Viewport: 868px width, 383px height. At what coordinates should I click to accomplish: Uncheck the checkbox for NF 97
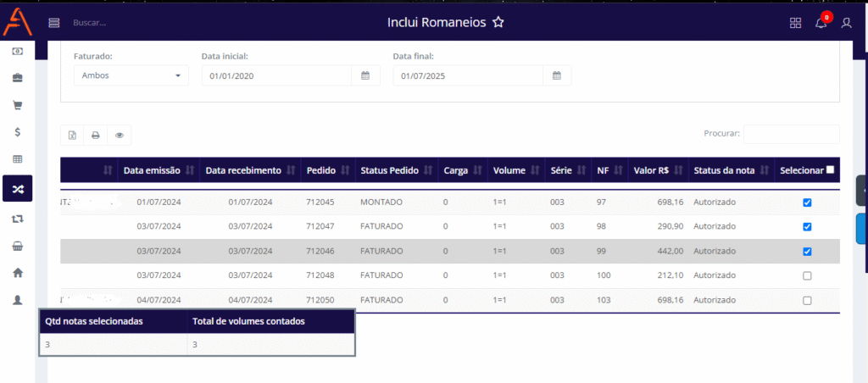point(807,203)
